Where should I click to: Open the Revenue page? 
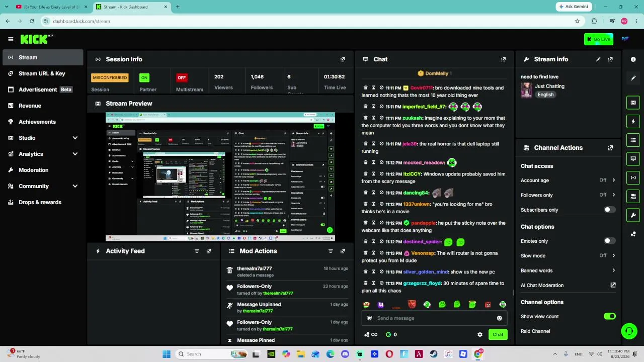(43, 106)
